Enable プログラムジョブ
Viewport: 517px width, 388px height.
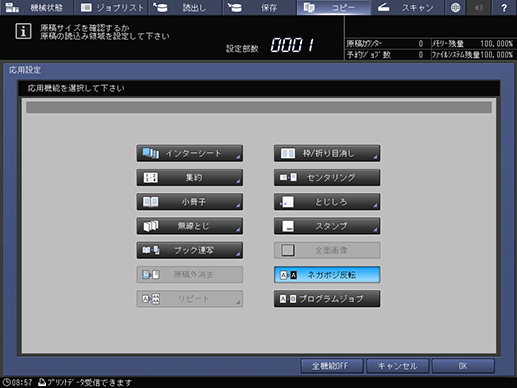327,299
